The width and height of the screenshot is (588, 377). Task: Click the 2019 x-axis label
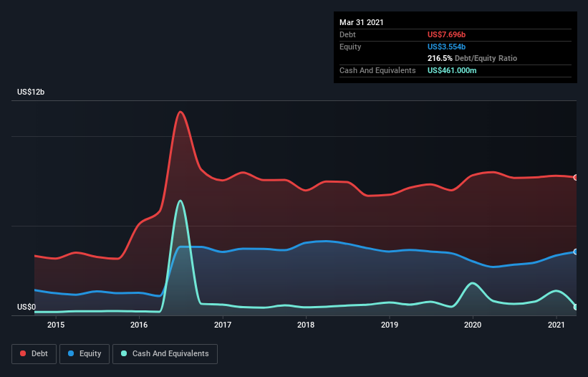[389, 325]
